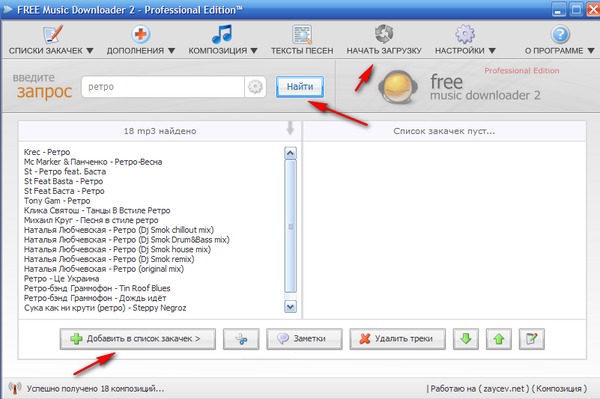Screen dimensions: 600x399
Task: Click the Найти search button
Action: pos(300,87)
